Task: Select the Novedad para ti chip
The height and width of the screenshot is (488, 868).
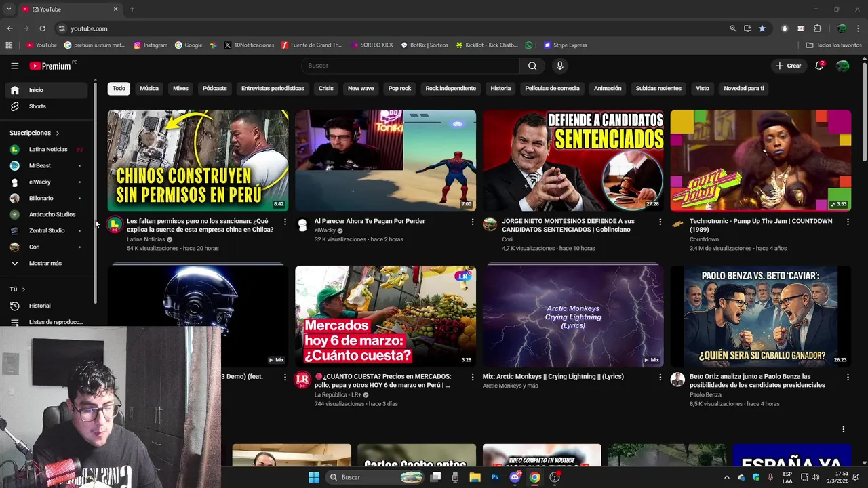Action: (743, 88)
